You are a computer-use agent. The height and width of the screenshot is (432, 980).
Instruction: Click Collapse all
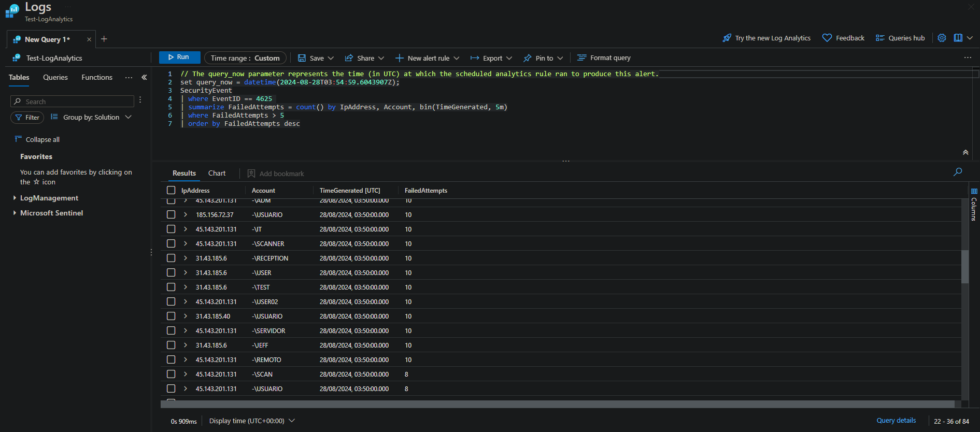coord(37,139)
